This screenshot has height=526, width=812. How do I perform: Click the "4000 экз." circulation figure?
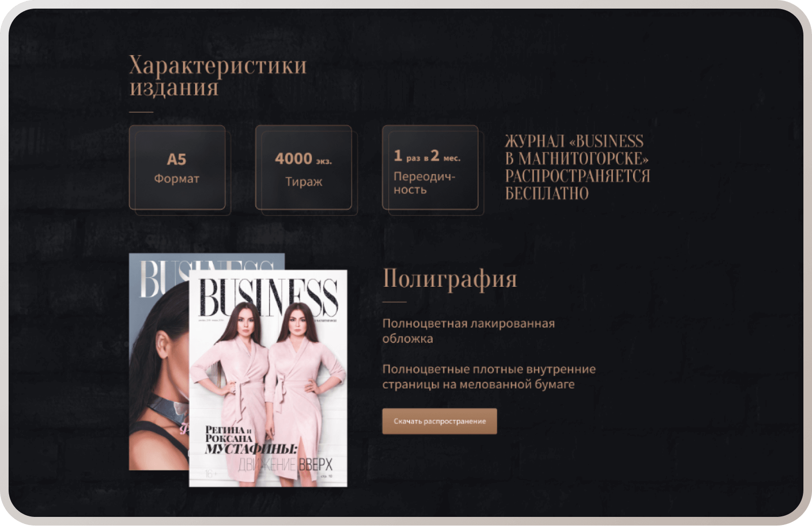[x=303, y=159]
